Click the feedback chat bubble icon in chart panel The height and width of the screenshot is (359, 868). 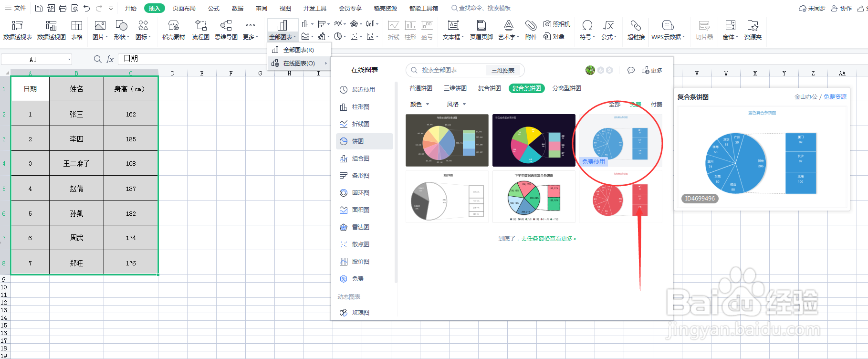[x=631, y=70]
